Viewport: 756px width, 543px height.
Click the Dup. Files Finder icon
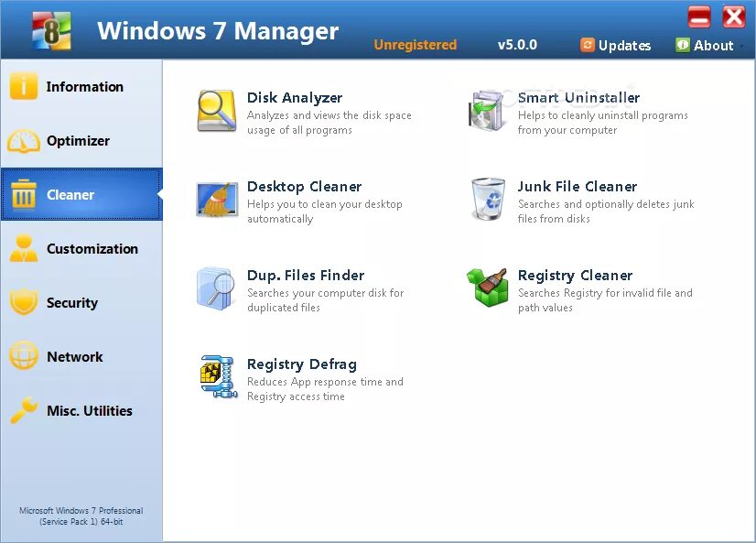tap(216, 288)
